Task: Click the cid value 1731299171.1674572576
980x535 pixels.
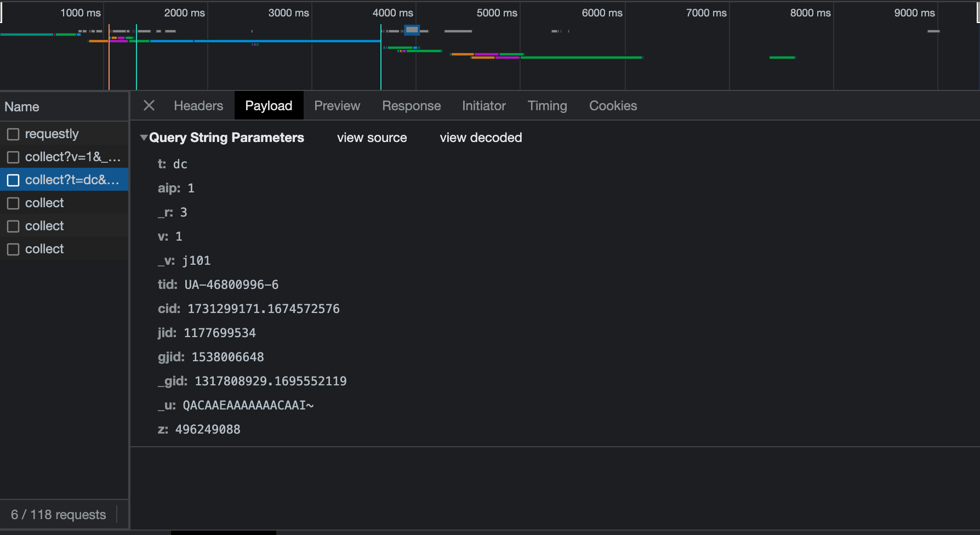Action: pos(264,309)
